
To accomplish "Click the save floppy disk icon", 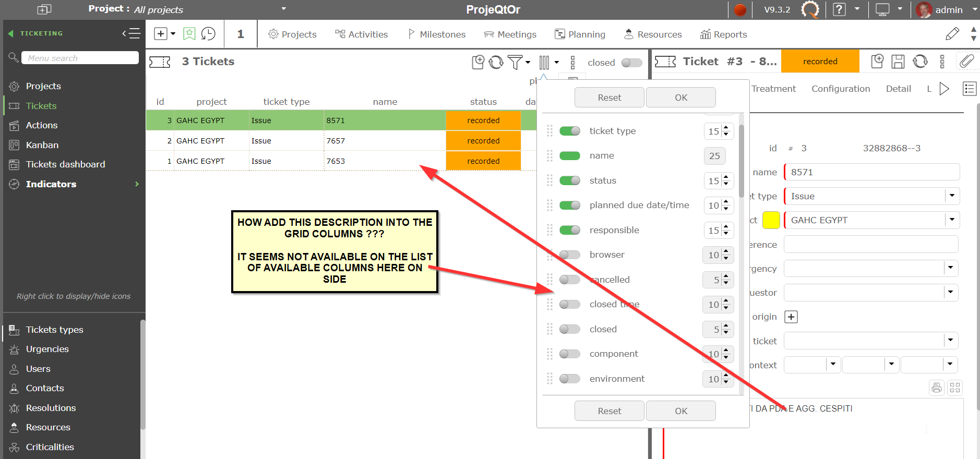I will pyautogui.click(x=898, y=62).
